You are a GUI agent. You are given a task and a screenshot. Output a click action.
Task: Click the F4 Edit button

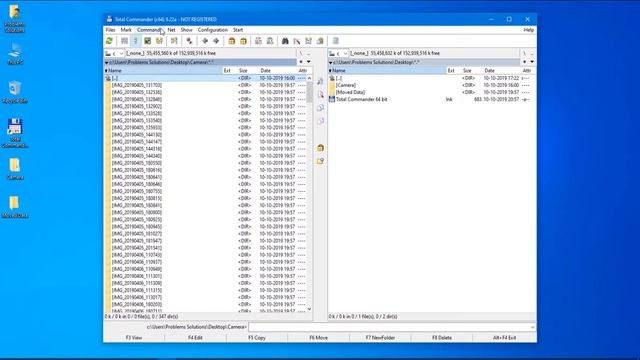point(196,338)
